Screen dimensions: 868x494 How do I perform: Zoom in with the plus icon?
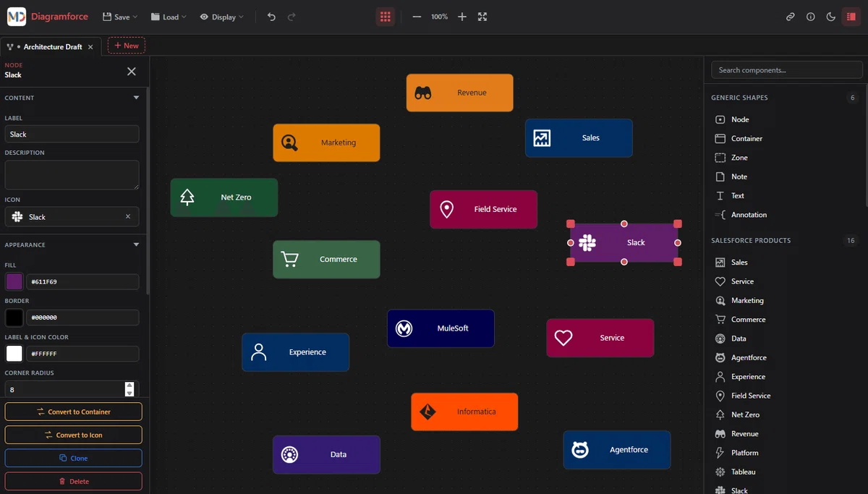click(462, 17)
